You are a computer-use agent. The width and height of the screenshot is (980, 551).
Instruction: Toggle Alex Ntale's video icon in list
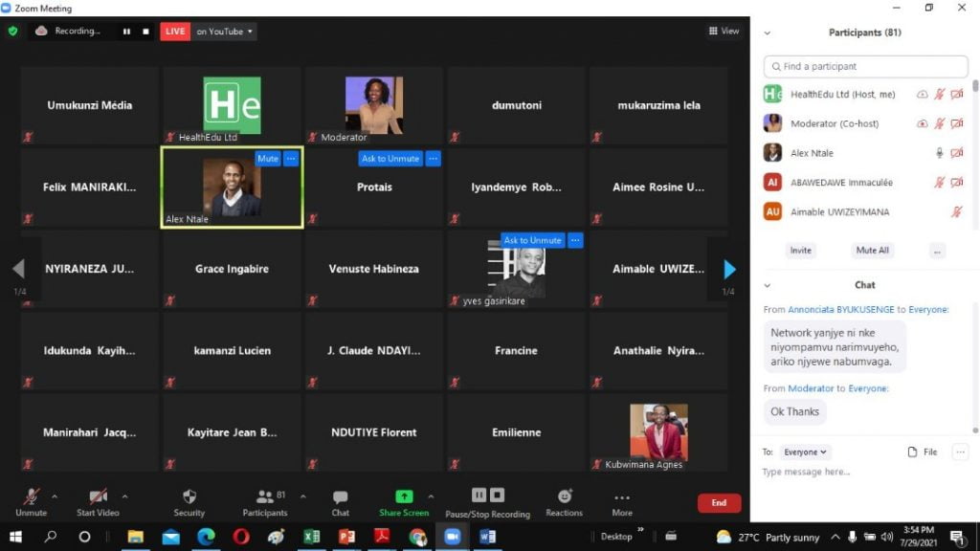tap(957, 153)
